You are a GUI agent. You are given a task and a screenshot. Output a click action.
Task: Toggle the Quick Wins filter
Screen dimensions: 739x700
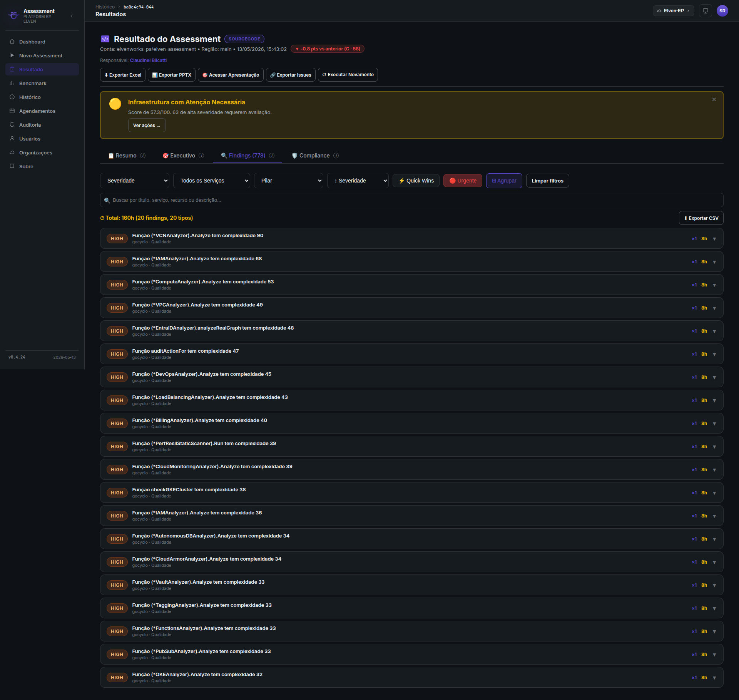click(x=416, y=181)
